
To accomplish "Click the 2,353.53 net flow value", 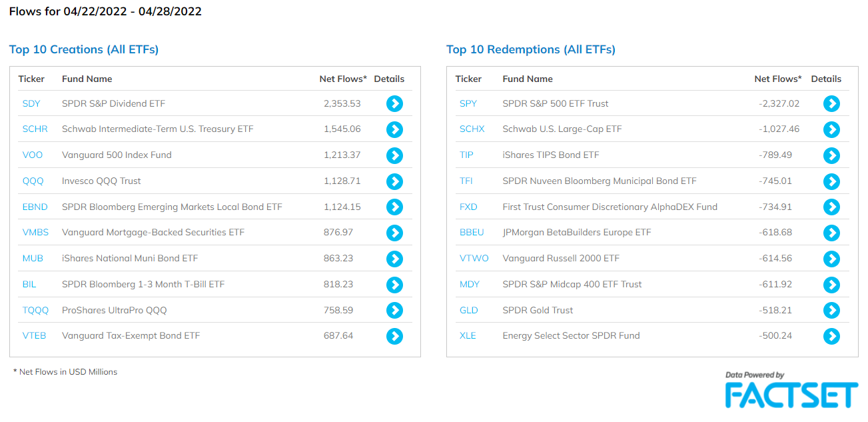I will point(342,103).
